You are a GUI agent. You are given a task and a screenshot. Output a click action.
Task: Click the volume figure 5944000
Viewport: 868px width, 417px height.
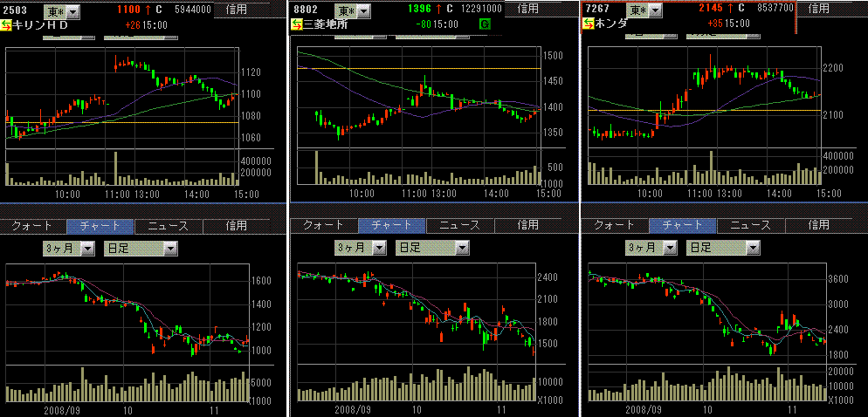pyautogui.click(x=192, y=10)
